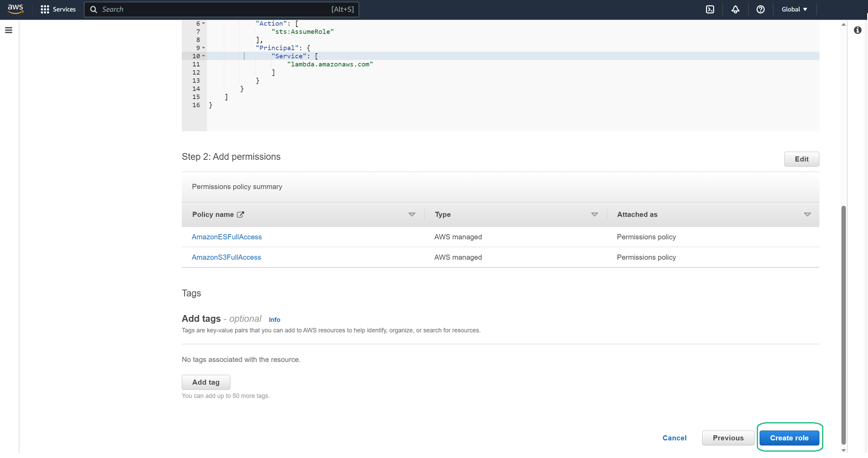The image size is (868, 458).
Task: Edit Step 2 permissions
Action: pyautogui.click(x=801, y=159)
